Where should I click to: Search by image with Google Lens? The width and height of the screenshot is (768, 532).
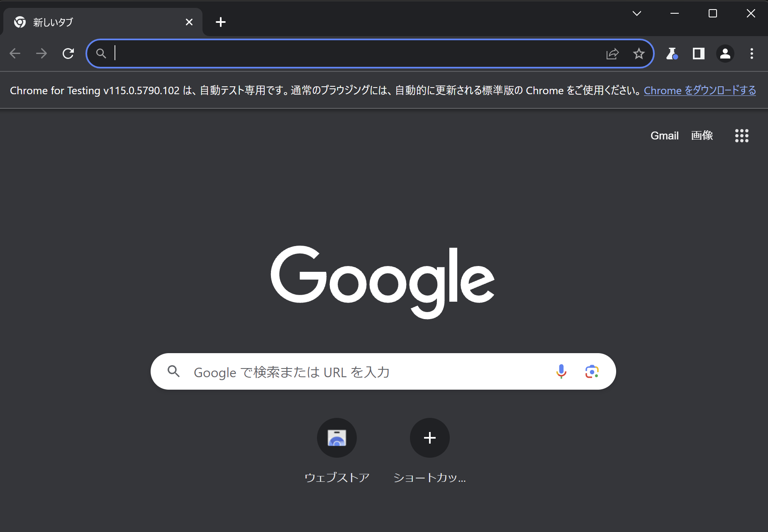point(591,371)
